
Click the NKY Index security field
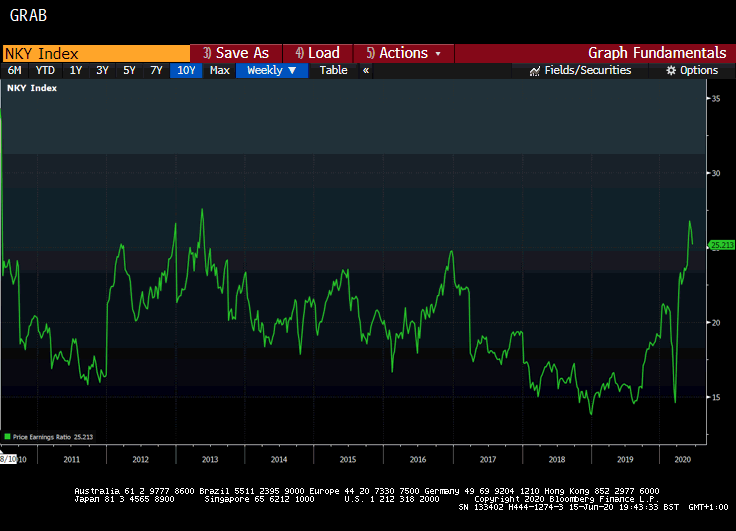[x=95, y=53]
